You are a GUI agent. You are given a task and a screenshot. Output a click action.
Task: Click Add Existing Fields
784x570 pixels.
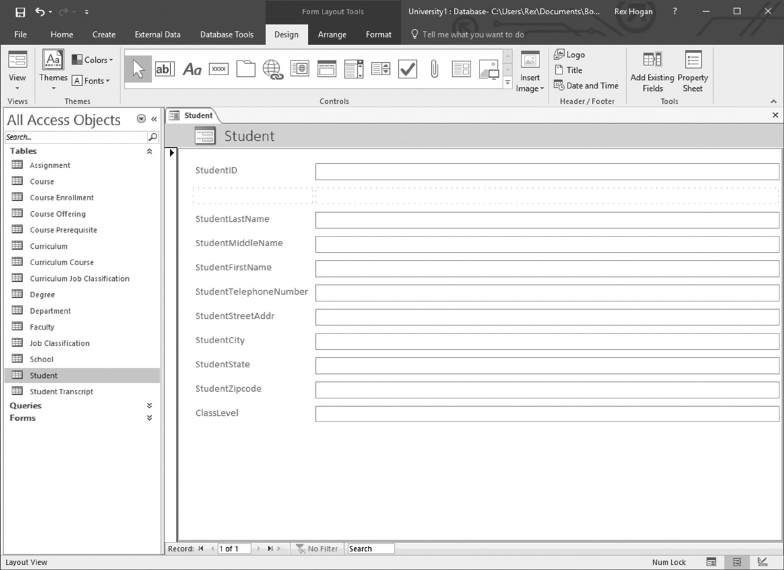(x=652, y=71)
